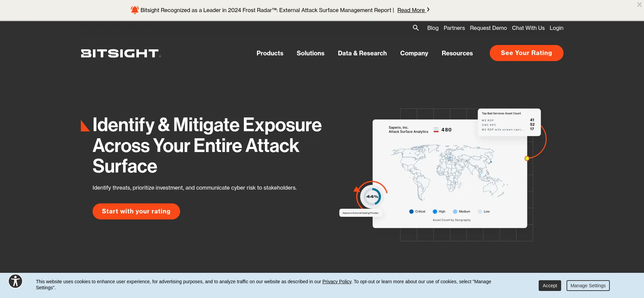
Task: Open the Resources menu
Action: tap(457, 53)
